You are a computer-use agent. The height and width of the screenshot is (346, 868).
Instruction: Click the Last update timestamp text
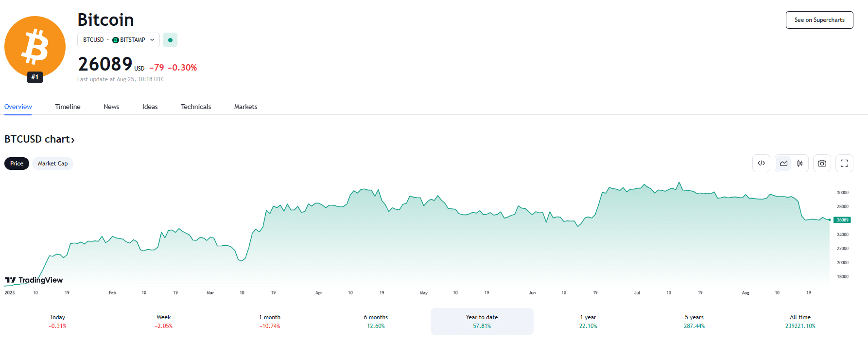click(121, 79)
